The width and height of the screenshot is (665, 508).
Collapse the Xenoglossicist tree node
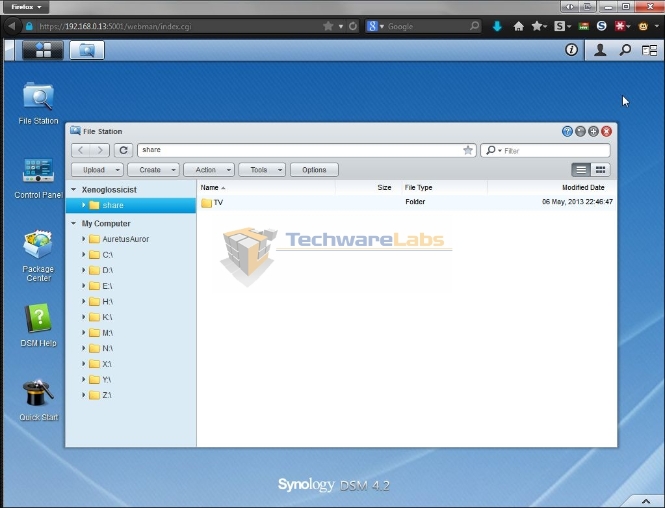(73, 190)
